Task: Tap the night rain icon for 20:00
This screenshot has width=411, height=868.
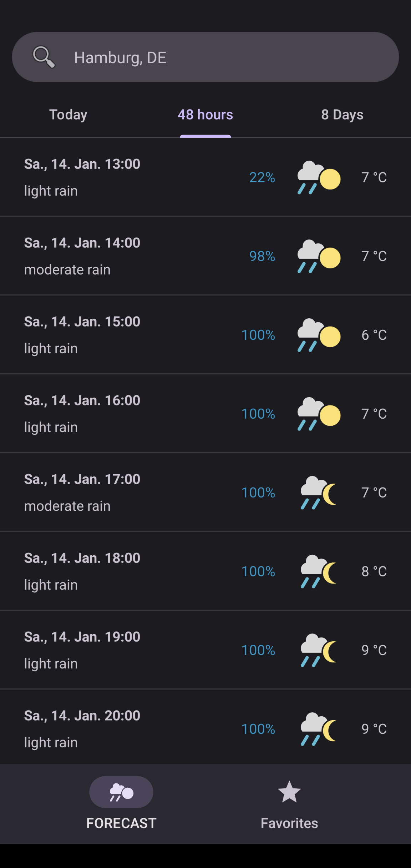Action: [319, 730]
